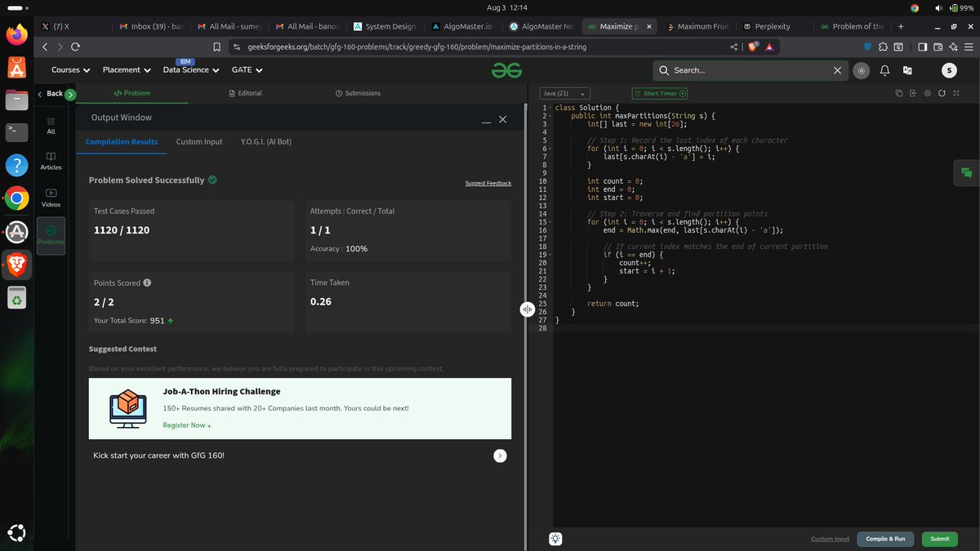Reload the page
Viewport: 980px width, 551px height.
pos(76,47)
